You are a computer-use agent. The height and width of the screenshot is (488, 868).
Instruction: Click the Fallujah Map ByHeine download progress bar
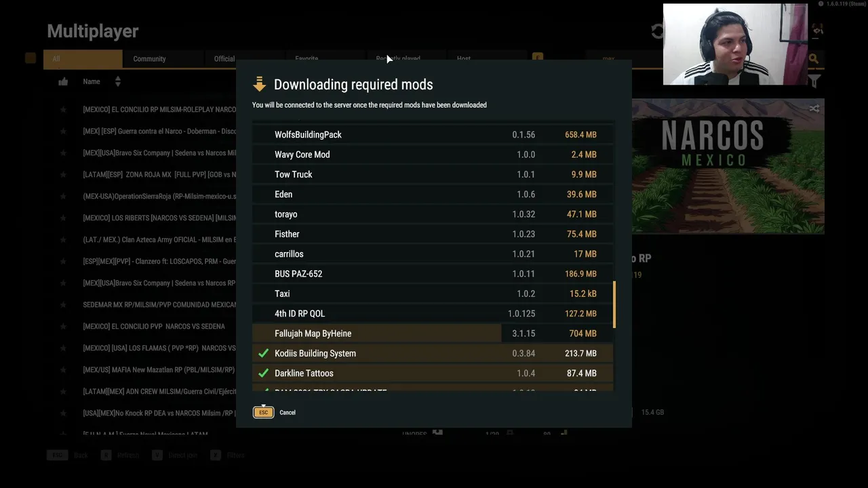coord(433,333)
